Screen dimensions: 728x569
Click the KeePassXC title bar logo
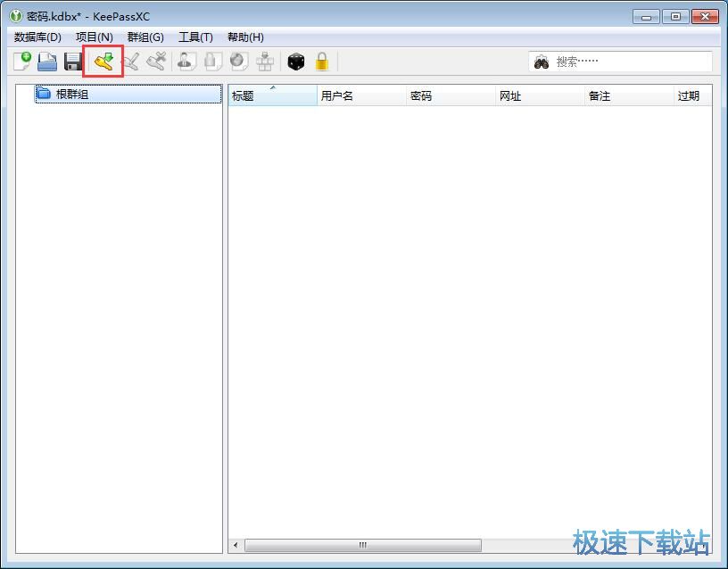coord(16,16)
